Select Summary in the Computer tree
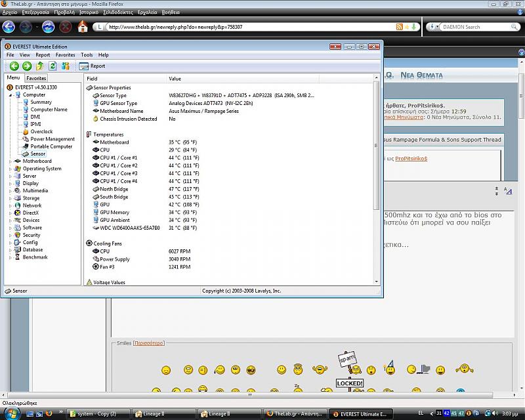This screenshot has height=420, width=525. point(41,102)
